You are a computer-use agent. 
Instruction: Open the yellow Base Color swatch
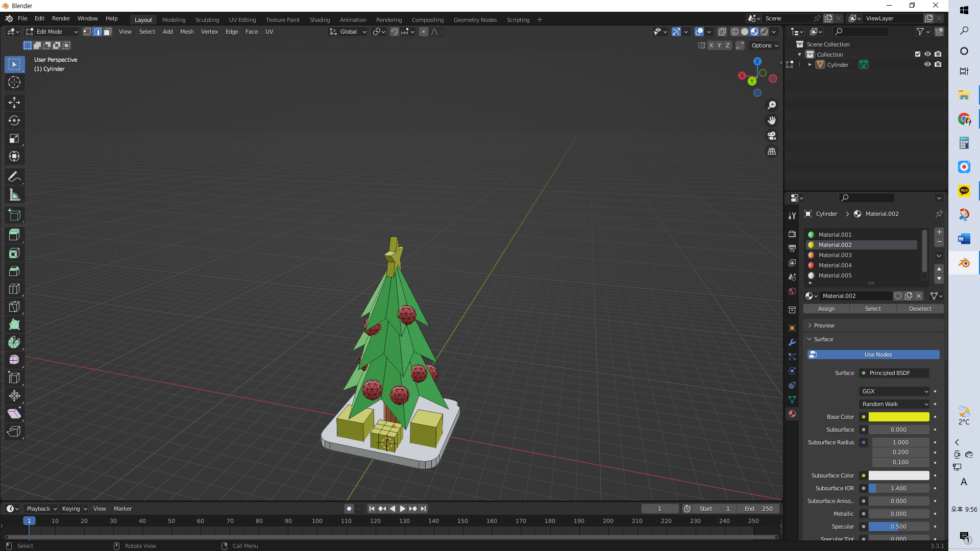click(x=899, y=417)
